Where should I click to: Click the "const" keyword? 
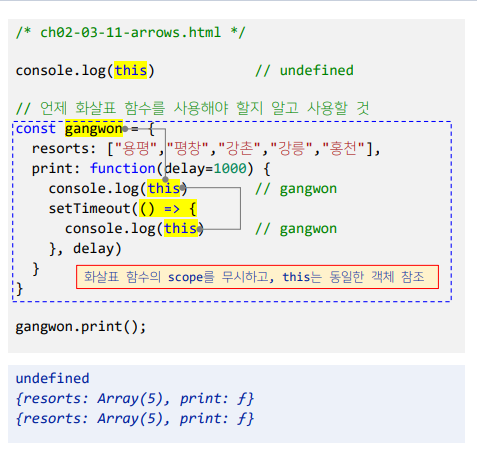pyautogui.click(x=36, y=128)
